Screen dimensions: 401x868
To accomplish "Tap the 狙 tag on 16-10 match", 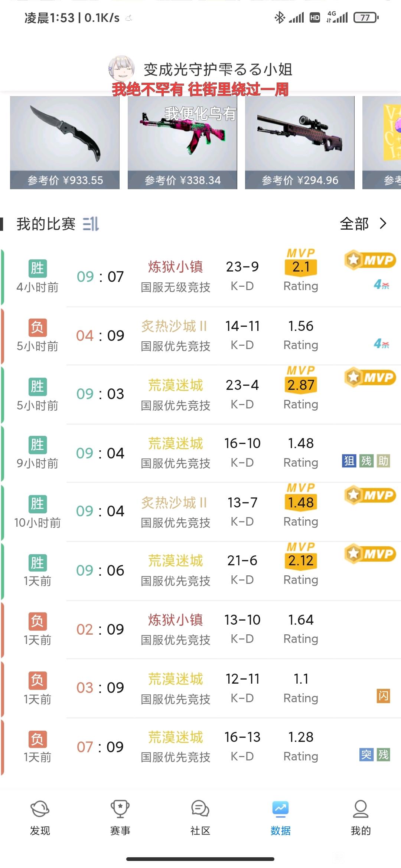I will coord(349,461).
